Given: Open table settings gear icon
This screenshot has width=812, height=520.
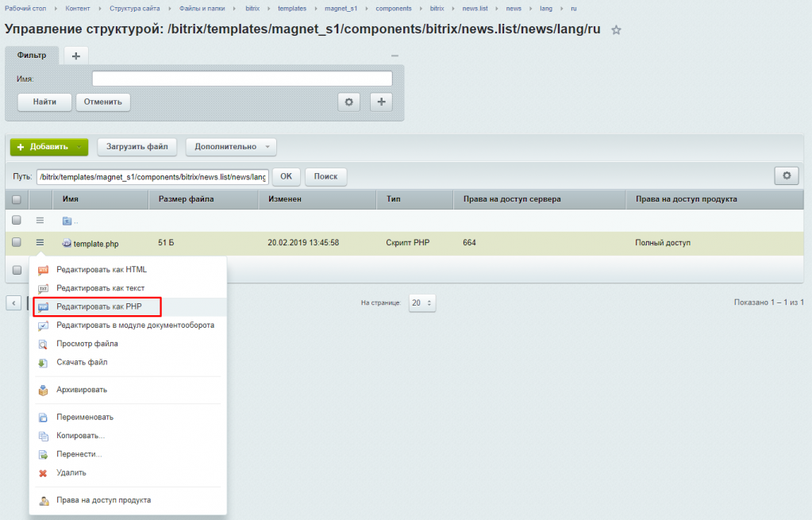Looking at the screenshot, I should pos(787,175).
